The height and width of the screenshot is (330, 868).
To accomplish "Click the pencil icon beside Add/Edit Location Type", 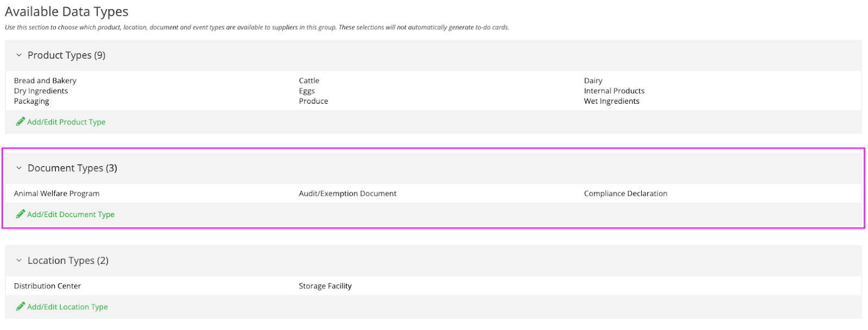I will click(21, 307).
